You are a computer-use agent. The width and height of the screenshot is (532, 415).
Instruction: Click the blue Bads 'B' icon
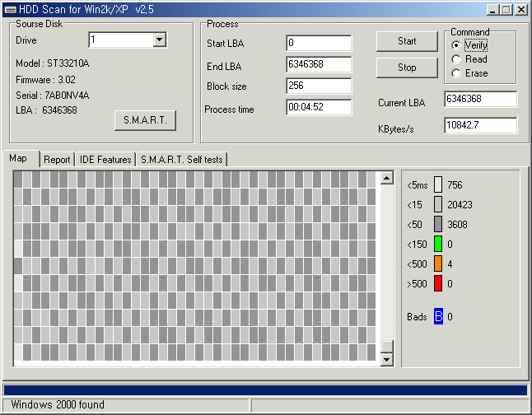point(438,316)
